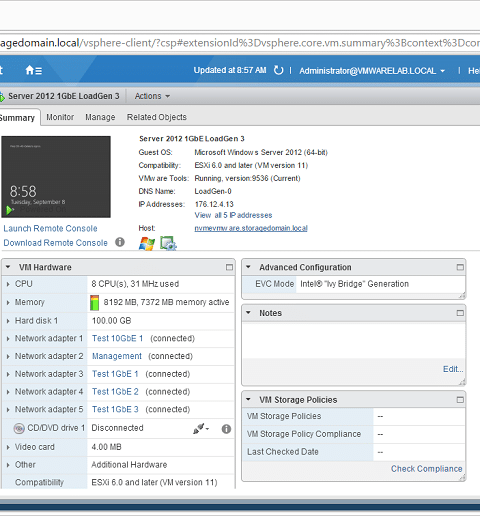
Task: Click the powered-on play icon on thumbnail
Action: click(x=10, y=210)
